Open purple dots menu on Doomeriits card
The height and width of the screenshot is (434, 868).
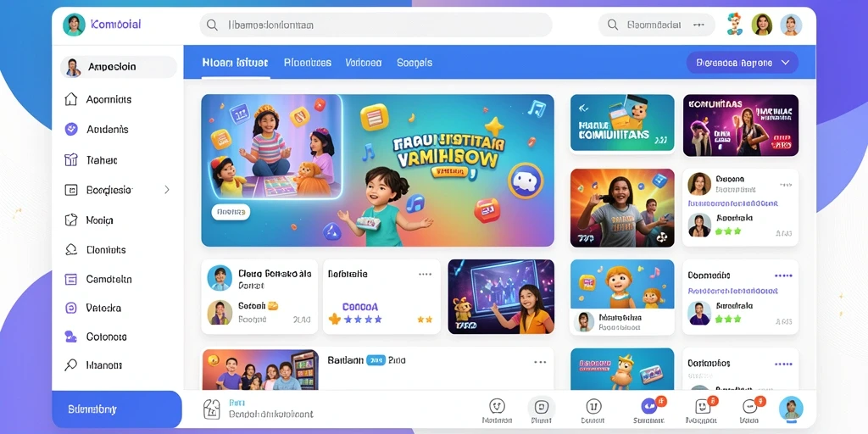tap(783, 275)
